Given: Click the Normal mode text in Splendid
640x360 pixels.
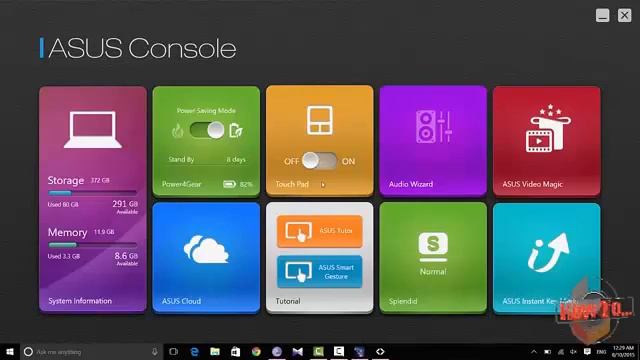Looking at the screenshot, I should click(x=433, y=271).
